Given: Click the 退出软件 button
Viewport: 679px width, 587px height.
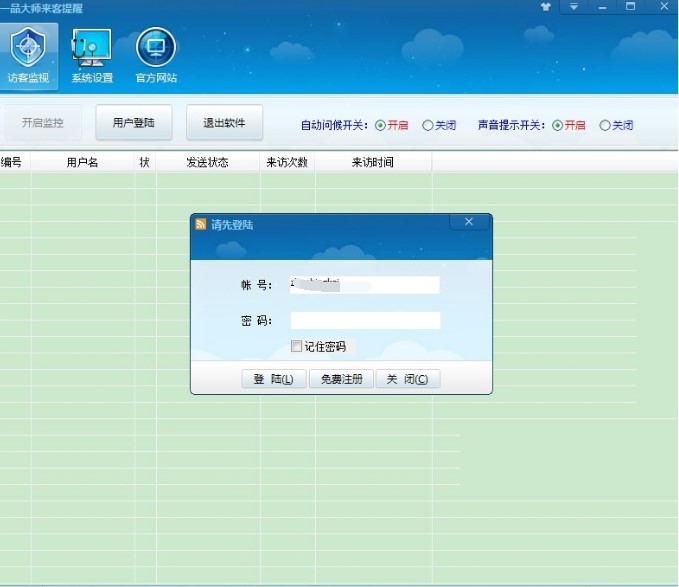Looking at the screenshot, I should click(x=224, y=123).
